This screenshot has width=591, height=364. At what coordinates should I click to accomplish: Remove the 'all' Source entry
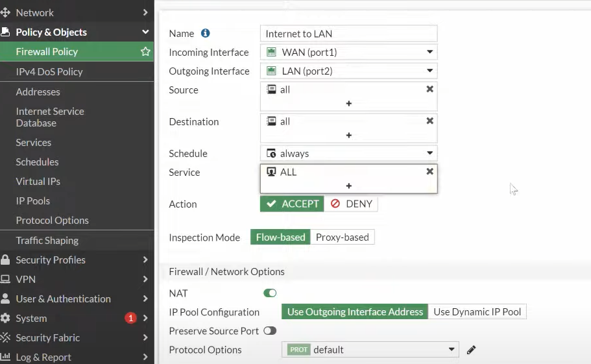tap(429, 90)
